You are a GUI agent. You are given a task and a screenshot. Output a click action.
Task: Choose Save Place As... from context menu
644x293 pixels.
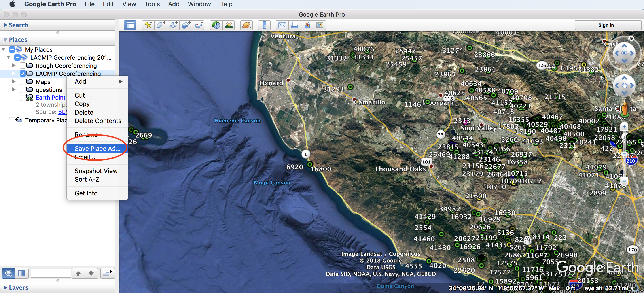(x=97, y=149)
